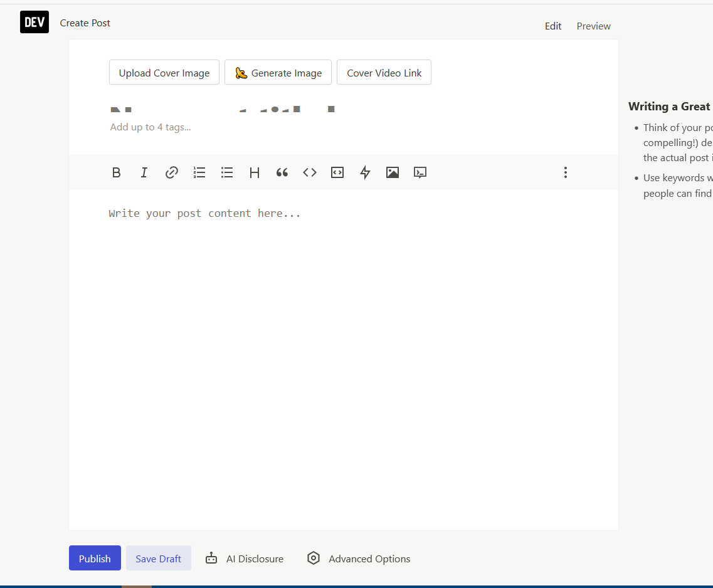Image resolution: width=713 pixels, height=588 pixels.
Task: Insert a link with the chain icon
Action: (171, 172)
